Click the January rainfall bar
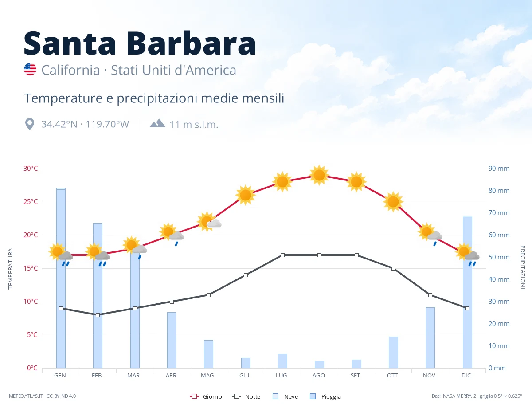The height and width of the screenshot is (408, 532). click(61, 278)
